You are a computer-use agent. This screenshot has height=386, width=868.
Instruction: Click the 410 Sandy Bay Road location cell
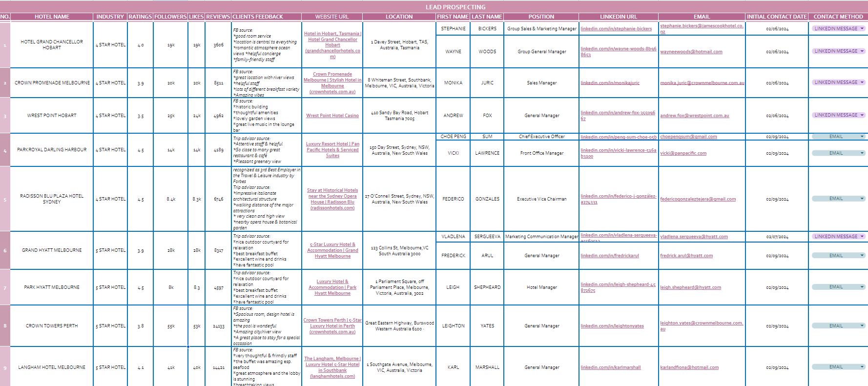pyautogui.click(x=399, y=116)
